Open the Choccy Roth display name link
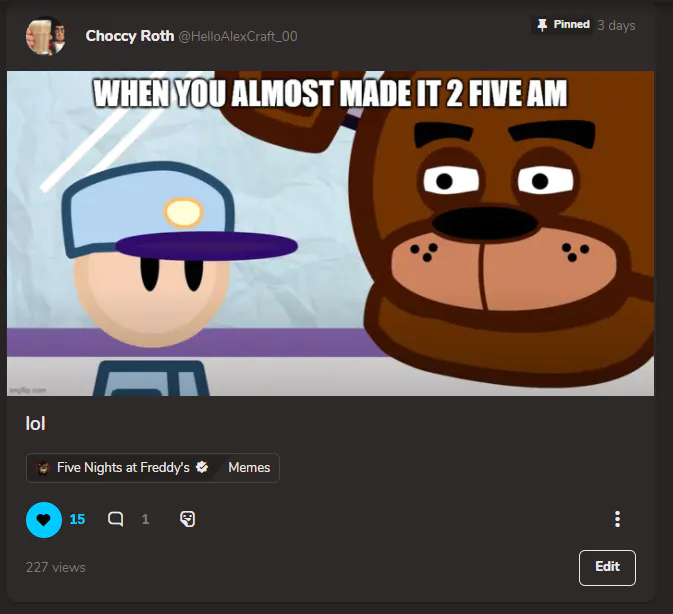 point(130,36)
